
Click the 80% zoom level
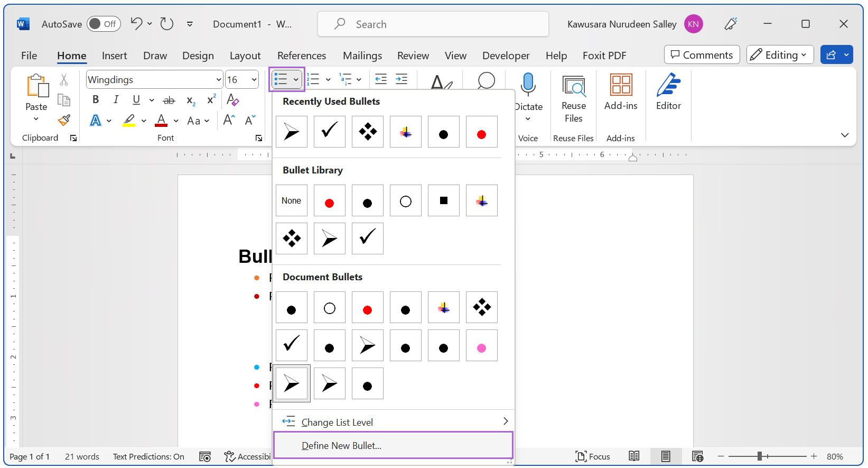835,456
